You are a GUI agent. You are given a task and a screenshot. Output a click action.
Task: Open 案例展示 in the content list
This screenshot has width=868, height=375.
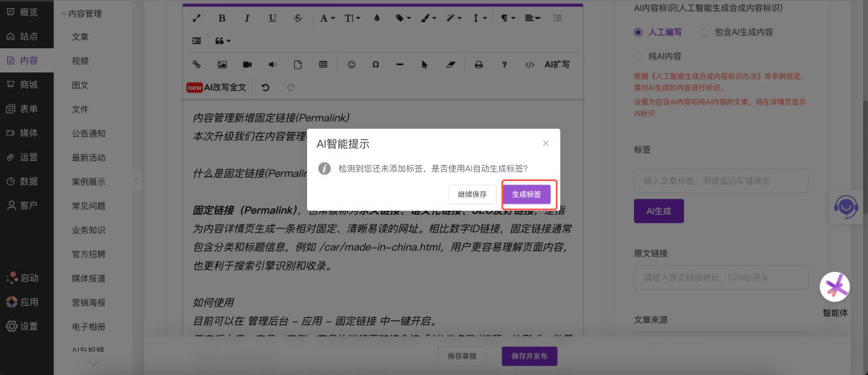88,182
